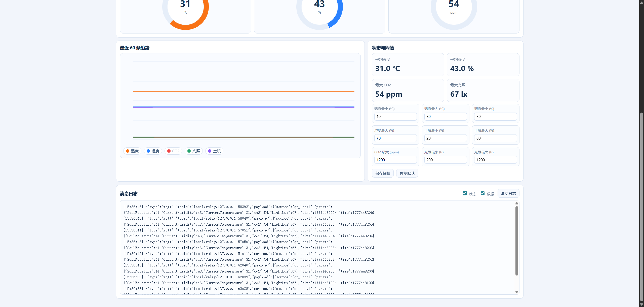The height and width of the screenshot is (307, 644).
Task: Focus the 湿度最大 (%) input field
Action: (395, 138)
